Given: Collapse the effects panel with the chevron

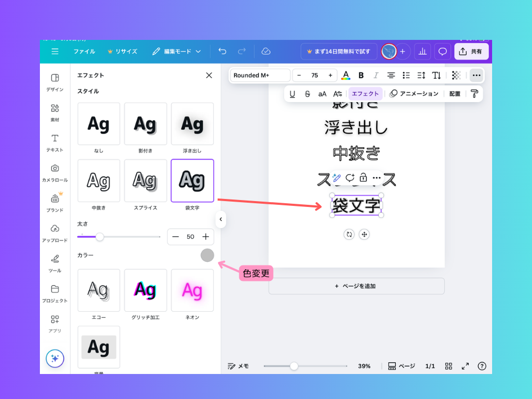Looking at the screenshot, I should pos(221,219).
